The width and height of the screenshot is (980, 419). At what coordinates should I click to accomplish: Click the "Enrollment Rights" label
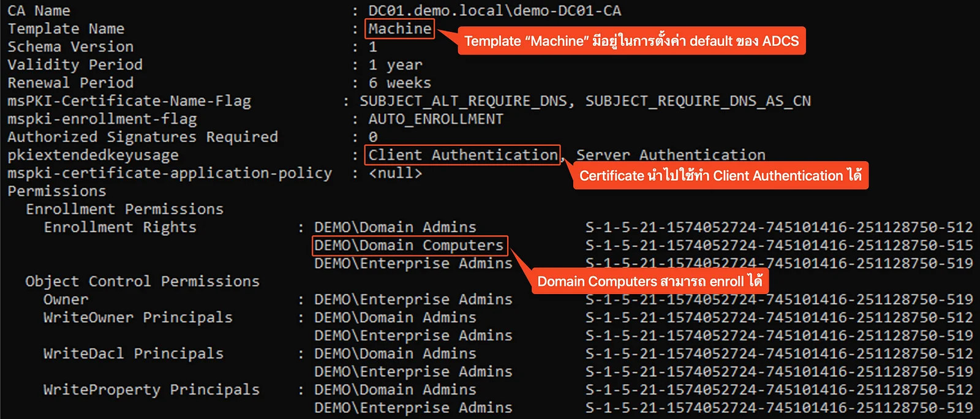coord(120,227)
